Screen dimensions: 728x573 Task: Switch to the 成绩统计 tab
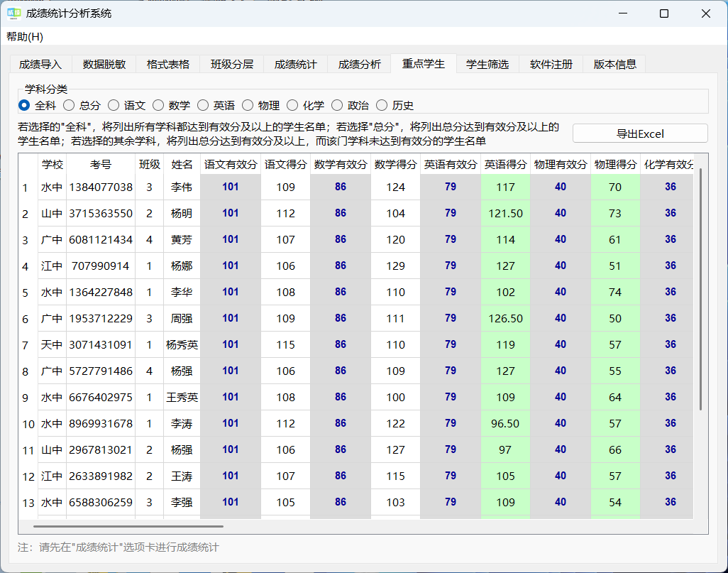pyautogui.click(x=295, y=63)
